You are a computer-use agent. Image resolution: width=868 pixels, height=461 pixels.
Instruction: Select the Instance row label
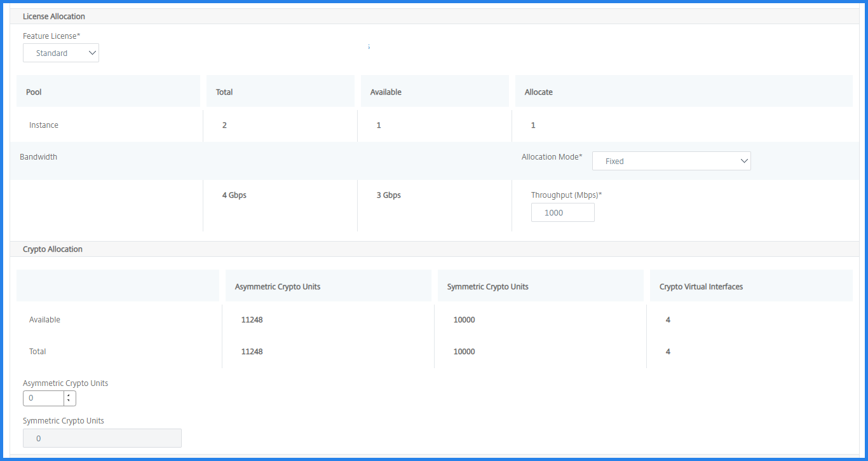point(44,125)
